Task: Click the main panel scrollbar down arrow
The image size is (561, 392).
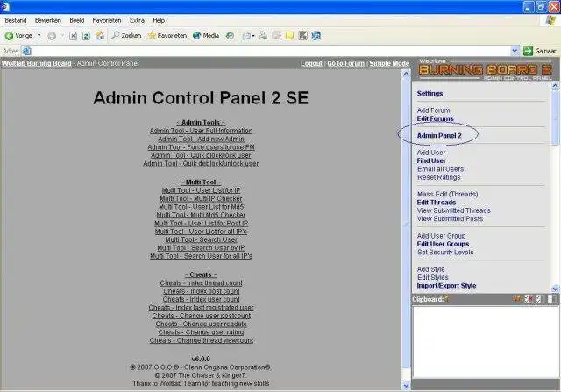Action: point(406,386)
